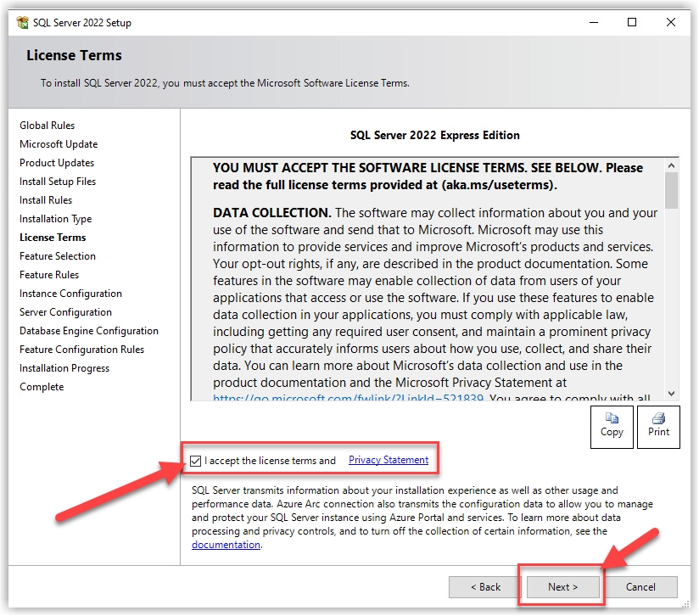Click the SQL Server 2022 Express Edition heading

(x=434, y=135)
